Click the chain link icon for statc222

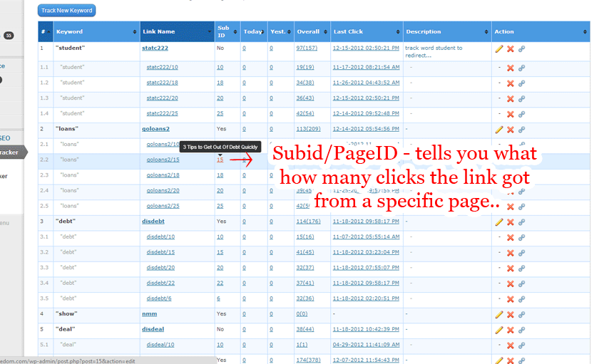(521, 49)
